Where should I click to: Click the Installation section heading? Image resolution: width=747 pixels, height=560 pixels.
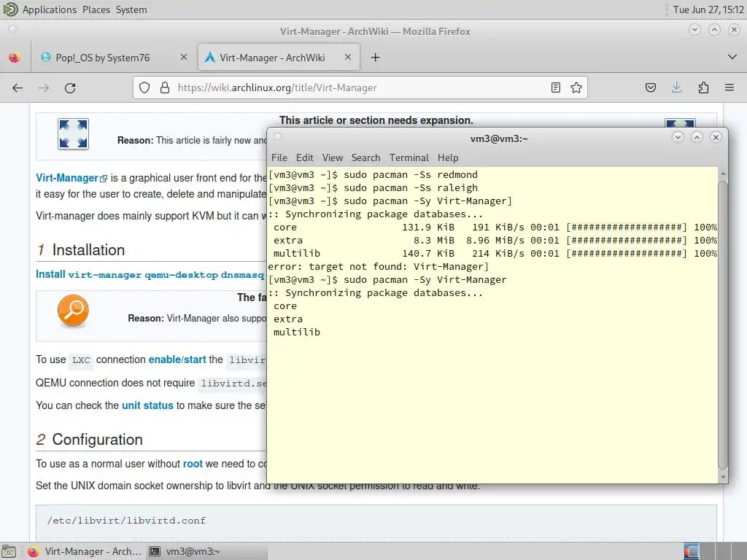pyautogui.click(x=88, y=250)
